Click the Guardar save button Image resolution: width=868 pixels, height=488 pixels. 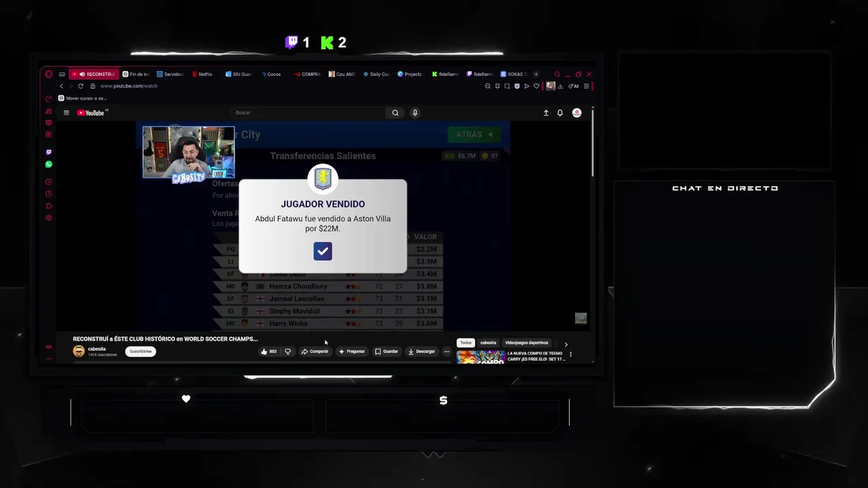point(387,351)
